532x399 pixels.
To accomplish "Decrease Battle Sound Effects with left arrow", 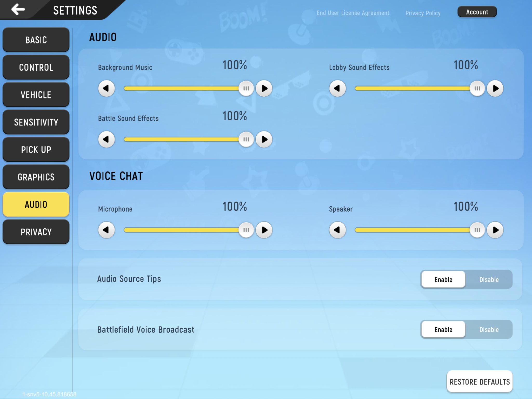I will pyautogui.click(x=107, y=139).
